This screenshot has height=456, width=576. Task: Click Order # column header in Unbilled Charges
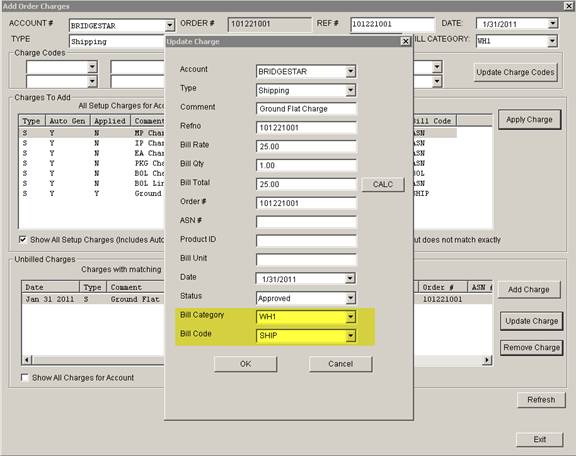(442, 287)
